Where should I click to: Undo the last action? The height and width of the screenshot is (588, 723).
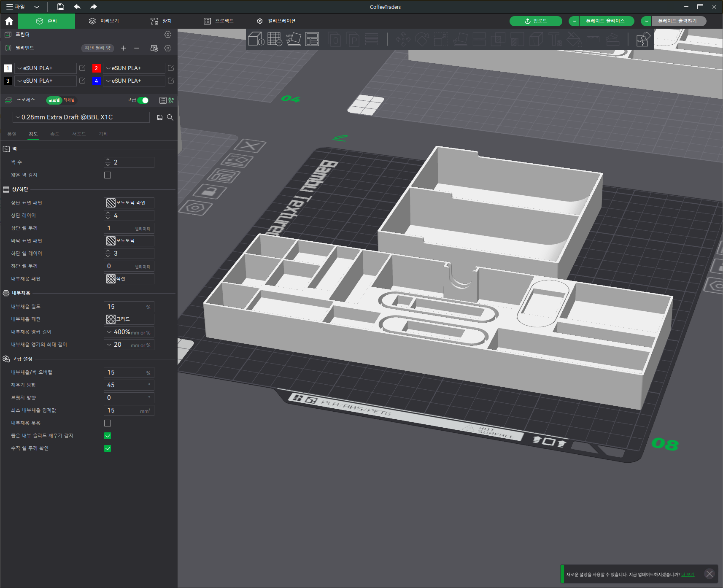pos(77,7)
